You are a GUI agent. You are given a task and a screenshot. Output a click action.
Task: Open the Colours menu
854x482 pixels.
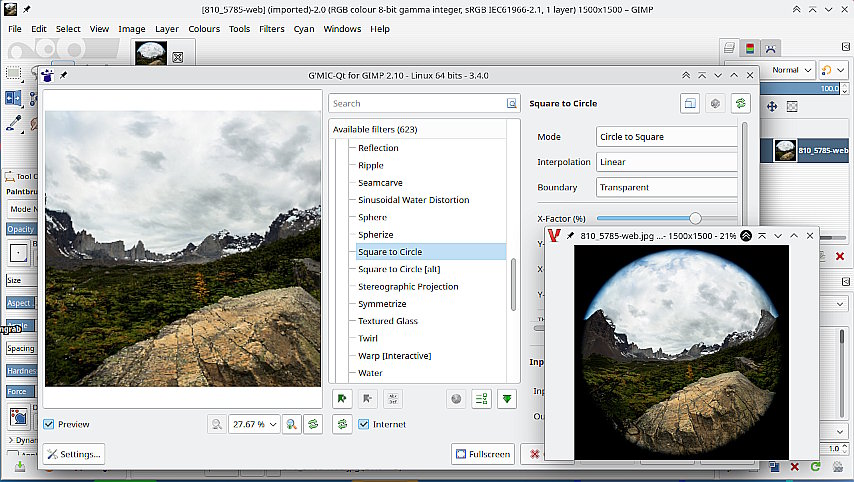tap(204, 29)
